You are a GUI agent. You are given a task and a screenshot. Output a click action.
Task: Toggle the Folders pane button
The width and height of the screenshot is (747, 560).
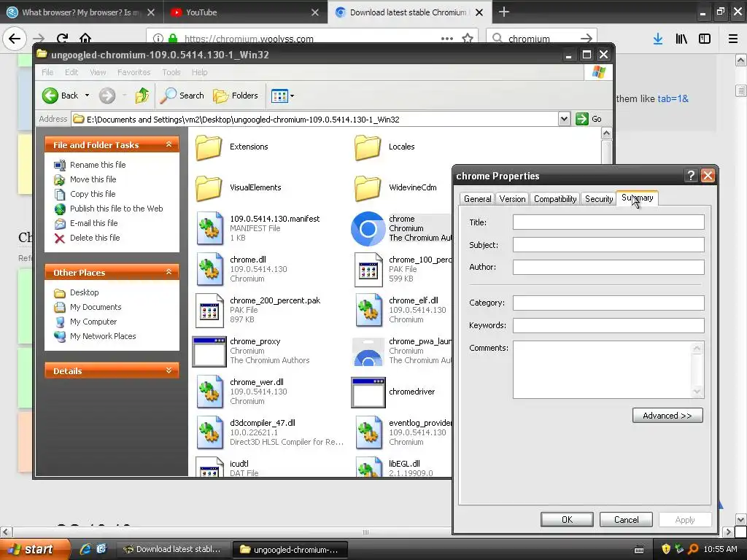[x=236, y=96]
